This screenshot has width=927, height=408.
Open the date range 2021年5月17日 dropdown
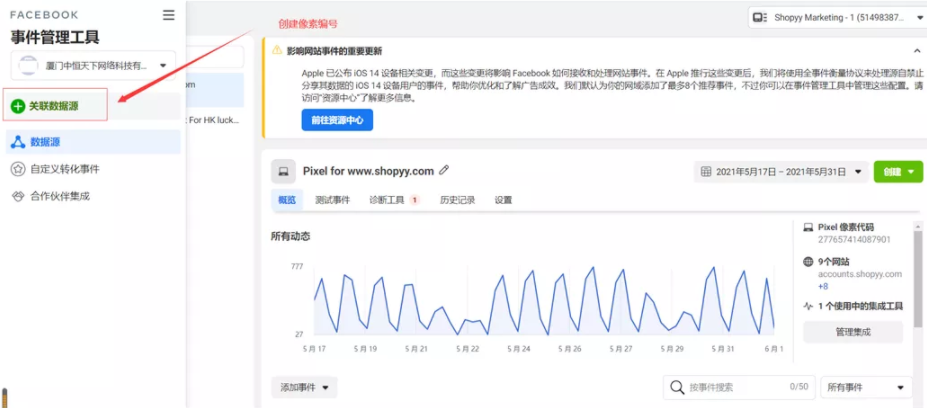781,172
